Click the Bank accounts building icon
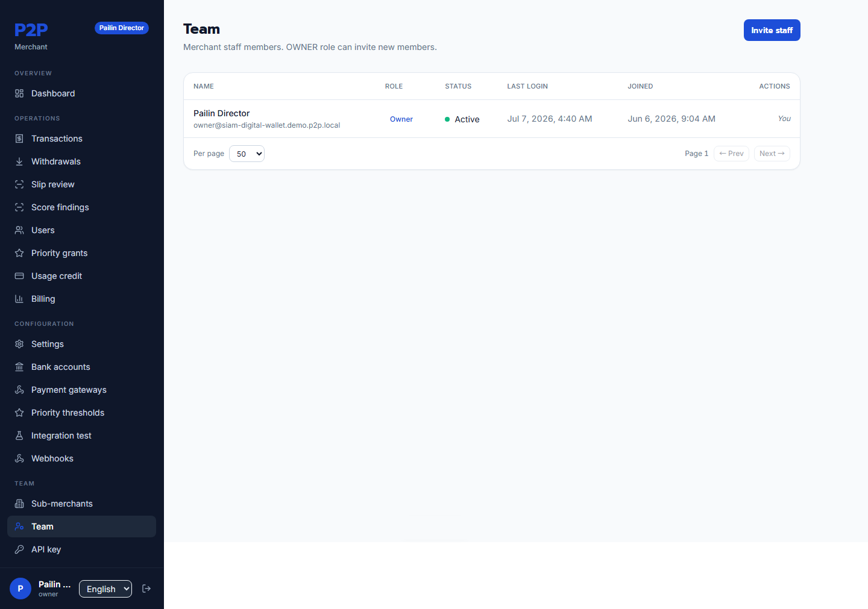Viewport: 868px width, 609px height. click(x=19, y=367)
